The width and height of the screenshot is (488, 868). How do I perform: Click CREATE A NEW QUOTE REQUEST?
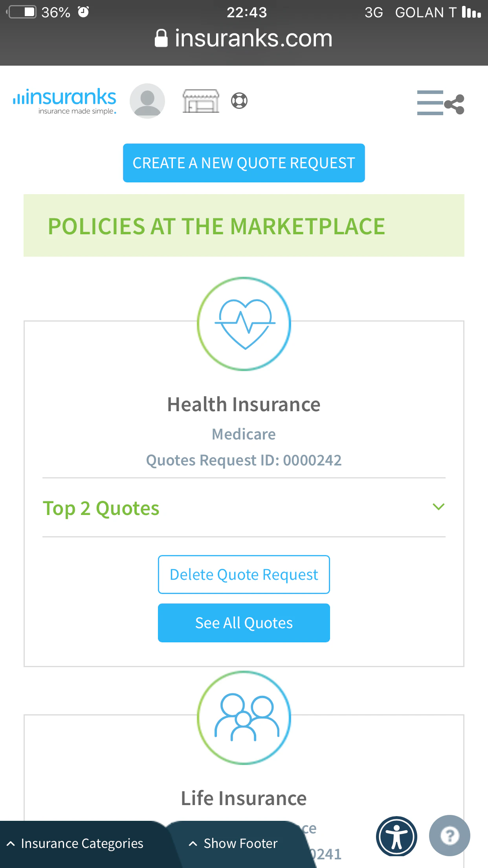point(244,162)
